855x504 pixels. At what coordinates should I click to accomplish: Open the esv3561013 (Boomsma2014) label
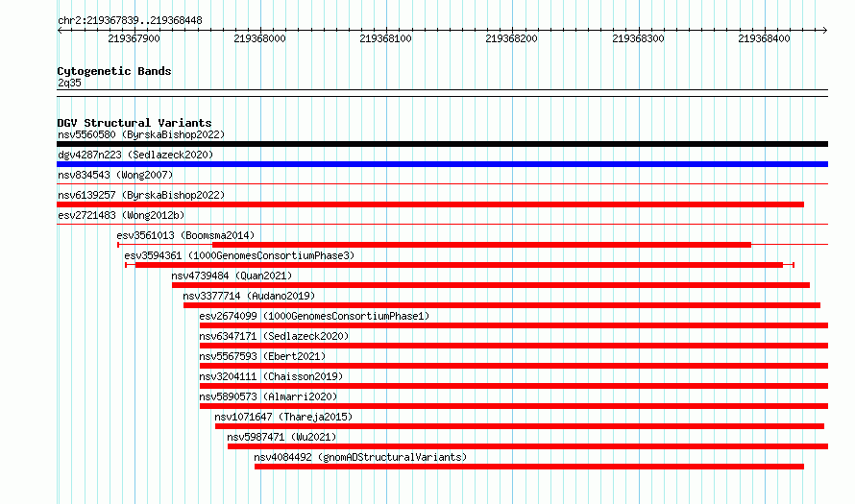(185, 235)
